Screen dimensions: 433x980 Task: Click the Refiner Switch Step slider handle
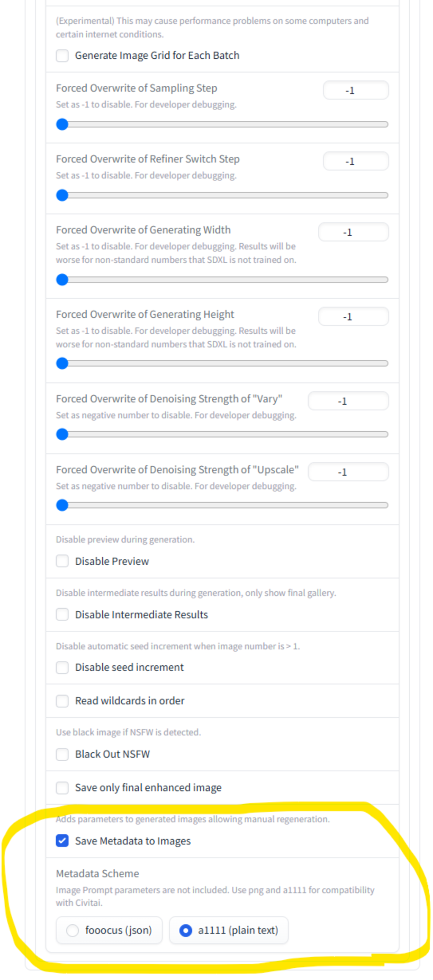[62, 195]
